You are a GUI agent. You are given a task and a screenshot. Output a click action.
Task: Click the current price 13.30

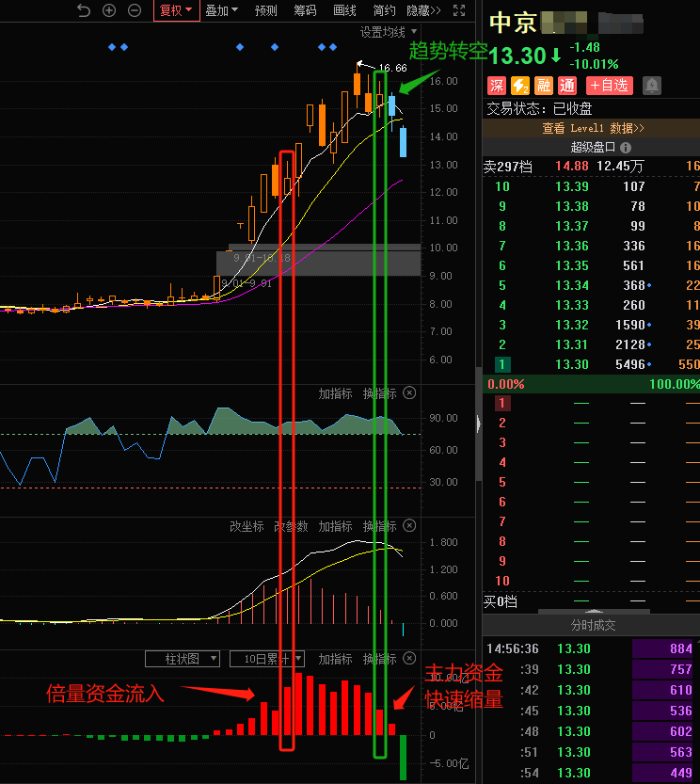click(517, 56)
